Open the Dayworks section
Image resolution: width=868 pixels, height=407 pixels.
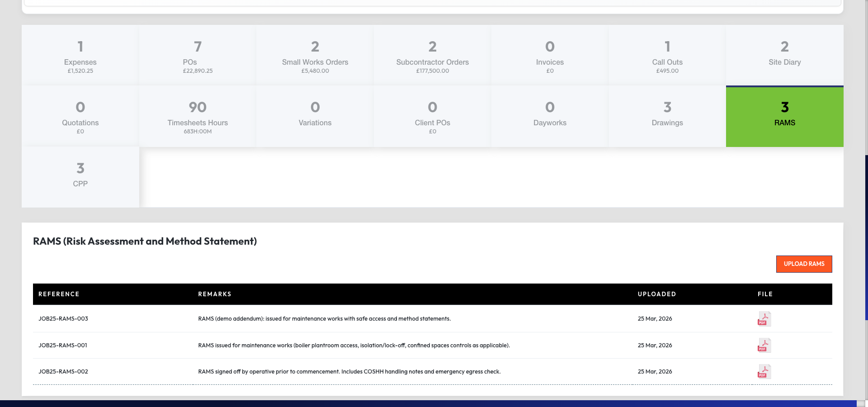tap(549, 115)
